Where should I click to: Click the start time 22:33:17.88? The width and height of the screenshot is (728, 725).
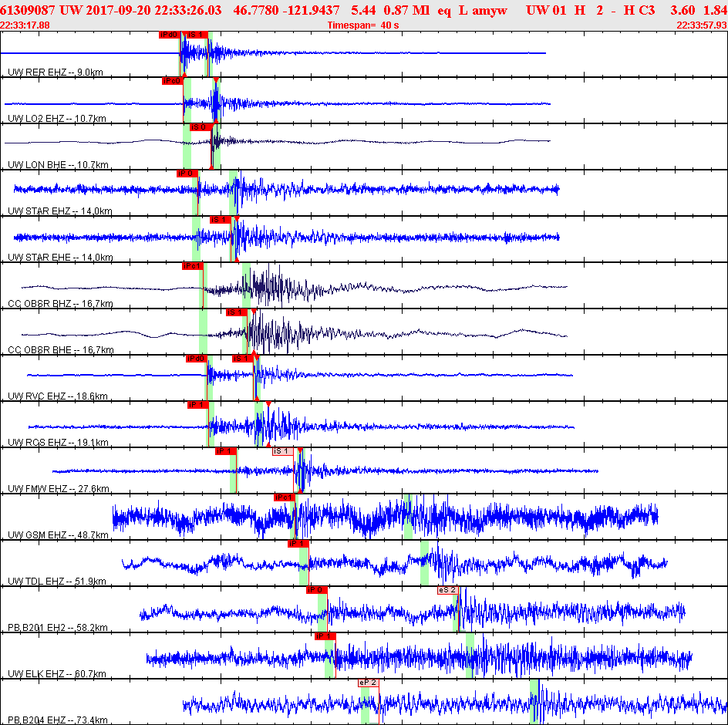pyautogui.click(x=25, y=25)
